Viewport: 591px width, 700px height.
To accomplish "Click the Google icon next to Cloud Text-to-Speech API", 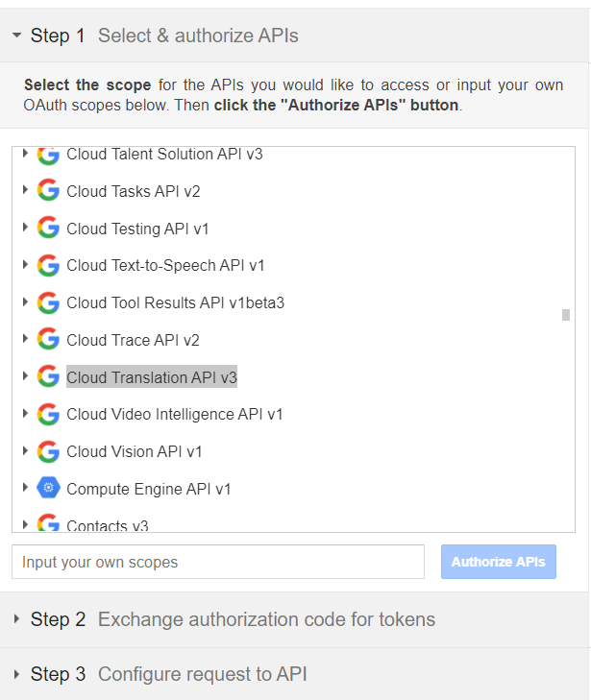I will [48, 265].
